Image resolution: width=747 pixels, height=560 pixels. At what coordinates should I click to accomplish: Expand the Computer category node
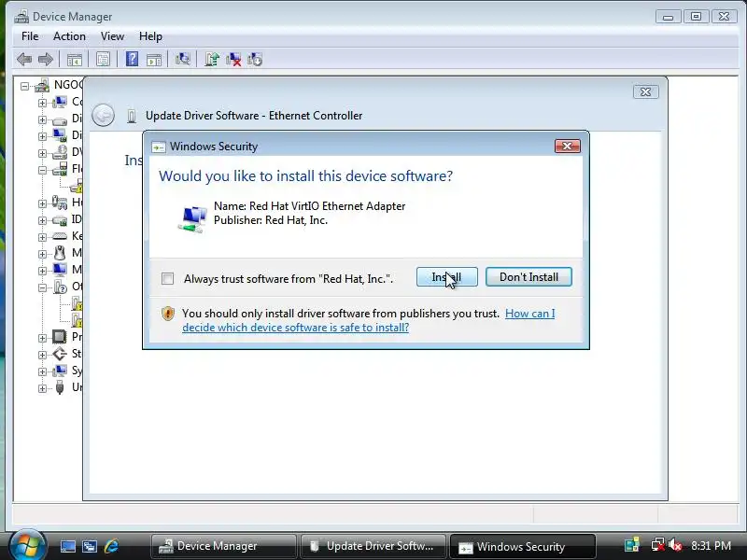[42, 103]
